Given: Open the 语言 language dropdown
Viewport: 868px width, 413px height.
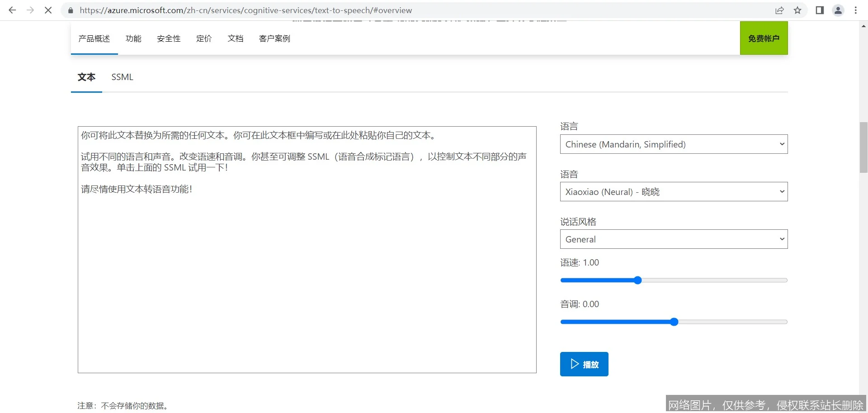Looking at the screenshot, I should (x=673, y=144).
